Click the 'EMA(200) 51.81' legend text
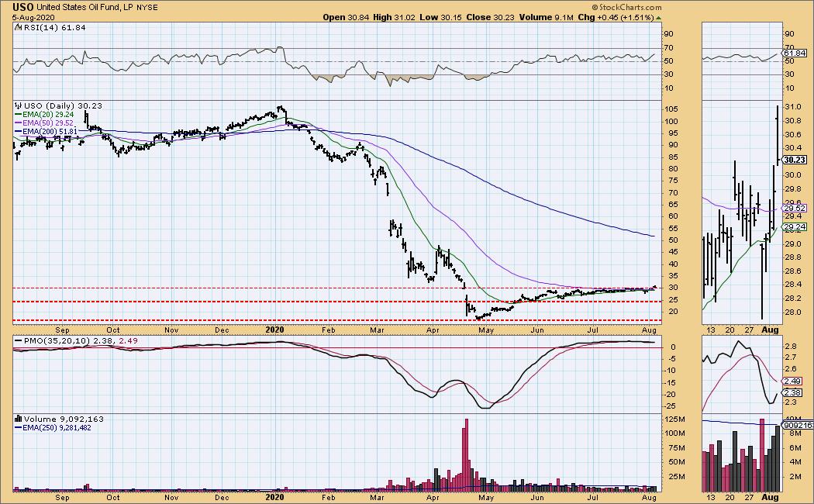814x504 pixels. [50, 131]
